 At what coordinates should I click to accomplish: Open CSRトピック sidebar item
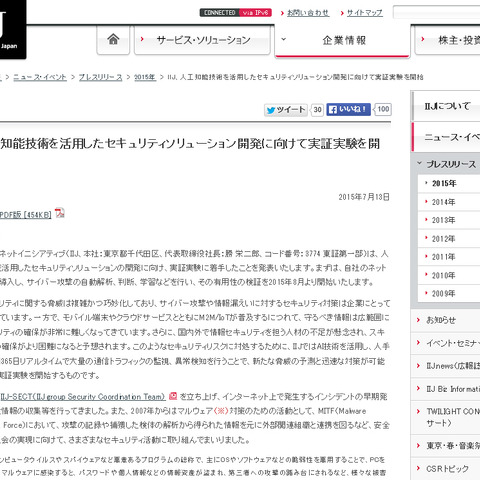[446, 469]
